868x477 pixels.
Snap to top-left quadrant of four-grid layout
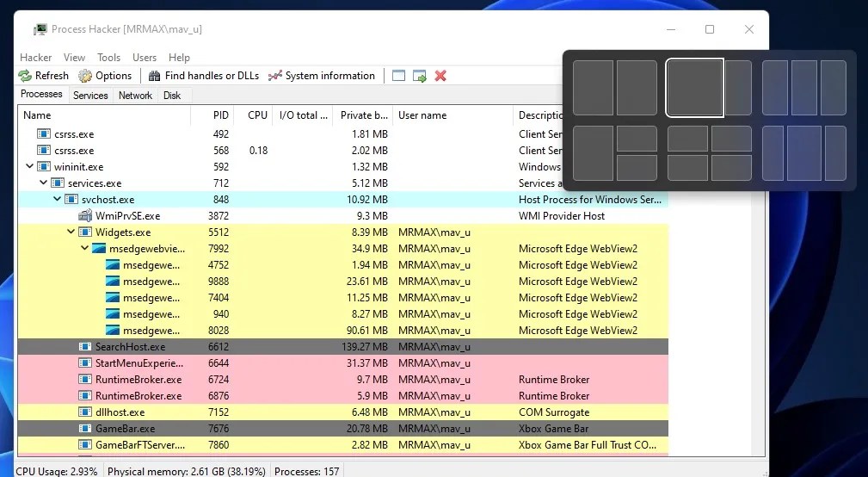tap(687, 139)
